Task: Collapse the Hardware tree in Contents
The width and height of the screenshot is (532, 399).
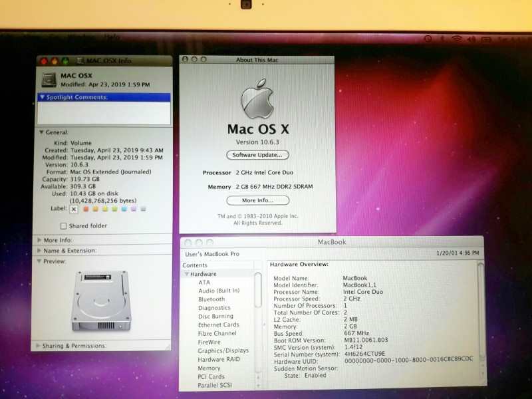Action: [186, 274]
